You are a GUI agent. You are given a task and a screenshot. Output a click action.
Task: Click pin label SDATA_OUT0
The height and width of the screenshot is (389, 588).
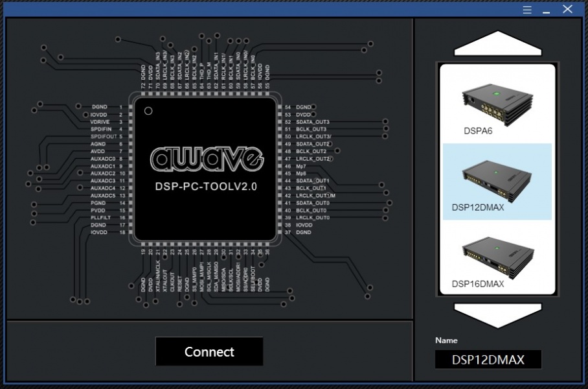[x=312, y=203]
